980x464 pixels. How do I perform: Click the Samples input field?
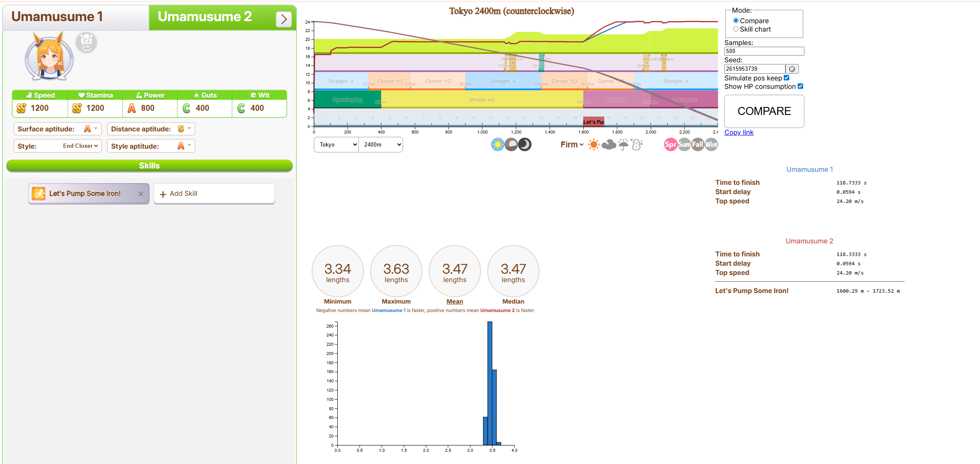click(x=764, y=51)
